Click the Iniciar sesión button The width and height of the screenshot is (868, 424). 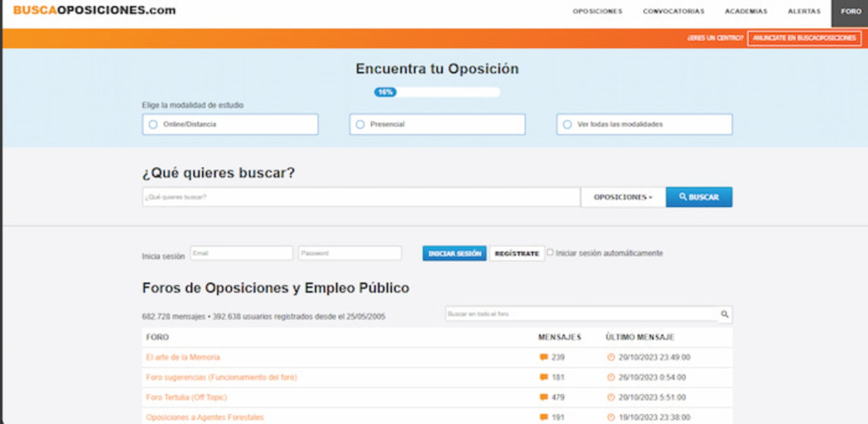(x=455, y=254)
